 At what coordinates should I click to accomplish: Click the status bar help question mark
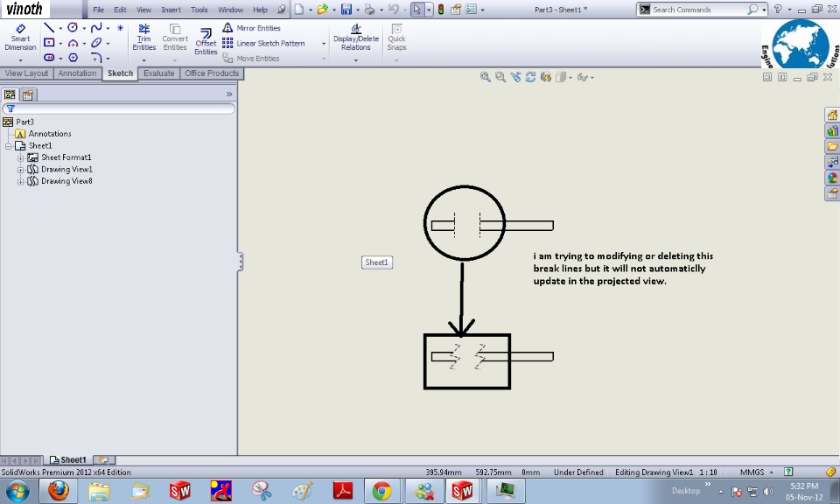[x=788, y=472]
